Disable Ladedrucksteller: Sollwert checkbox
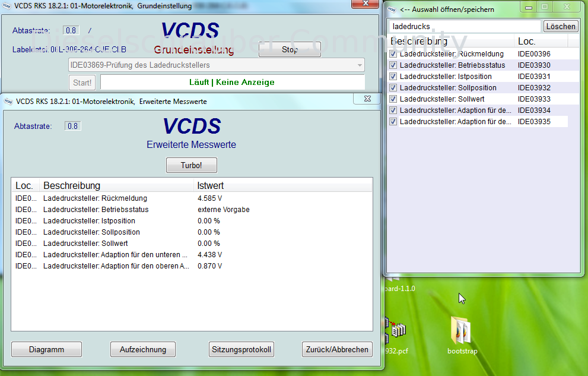The width and height of the screenshot is (588, 376). click(x=393, y=99)
